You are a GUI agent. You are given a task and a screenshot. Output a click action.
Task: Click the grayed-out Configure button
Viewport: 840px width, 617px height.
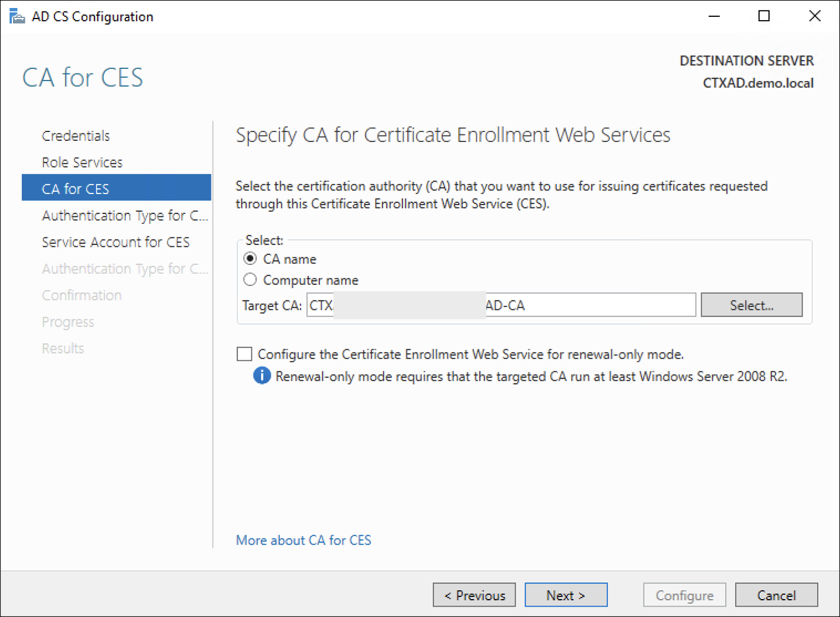tap(684, 595)
